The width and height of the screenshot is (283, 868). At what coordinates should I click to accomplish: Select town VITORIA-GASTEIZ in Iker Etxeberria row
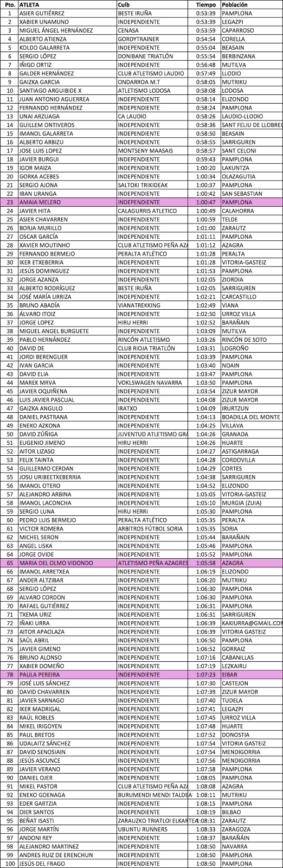(x=244, y=263)
